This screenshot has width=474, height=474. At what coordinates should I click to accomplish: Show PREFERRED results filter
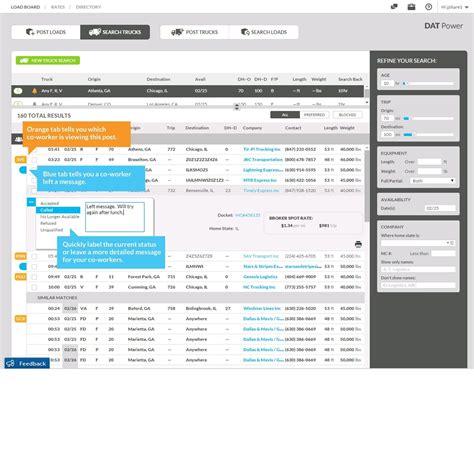click(x=314, y=115)
